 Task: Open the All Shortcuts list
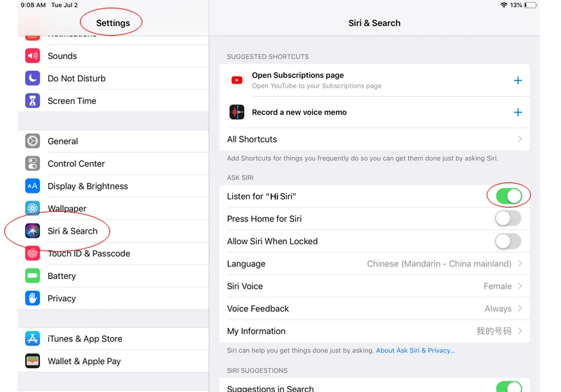coord(374,139)
